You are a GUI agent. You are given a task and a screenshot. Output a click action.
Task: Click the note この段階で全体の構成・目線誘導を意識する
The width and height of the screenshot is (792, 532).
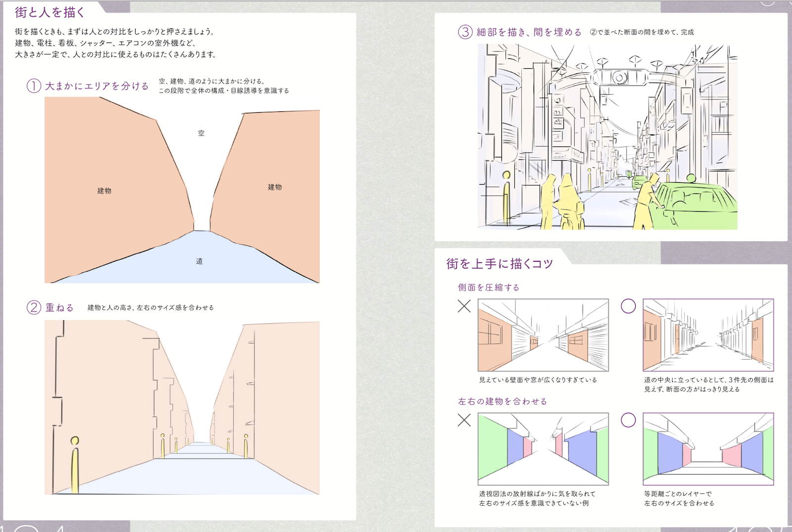coord(224,91)
